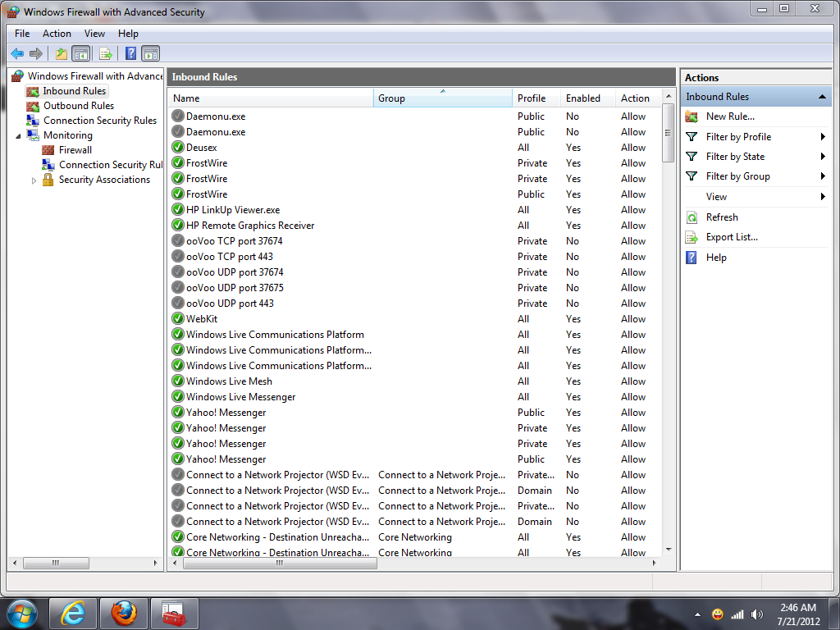Toggle the Show/Hide Console Tree toolbar button
Screen dimensions: 840x630
(80, 54)
